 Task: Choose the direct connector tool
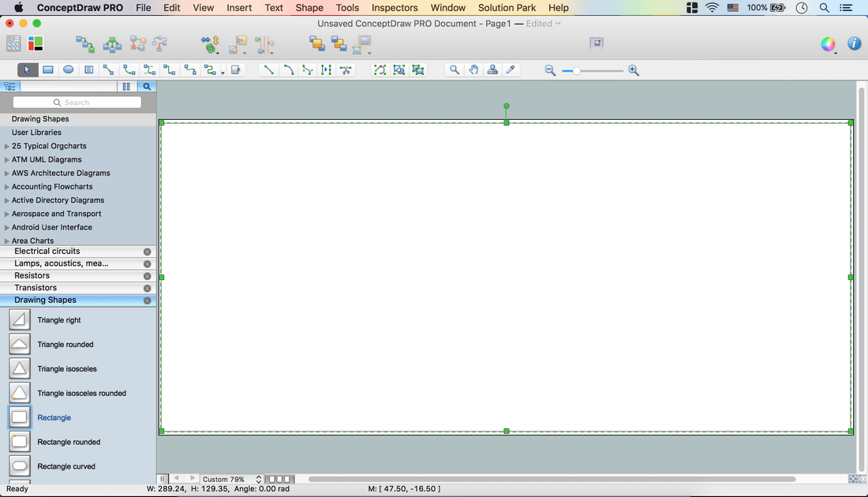point(109,69)
